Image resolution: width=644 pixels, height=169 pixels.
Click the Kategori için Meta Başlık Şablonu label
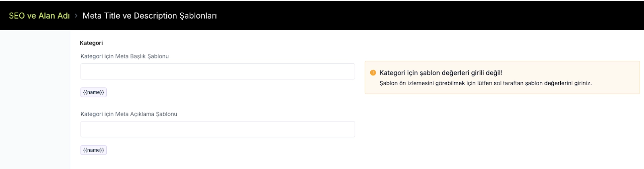pos(124,56)
